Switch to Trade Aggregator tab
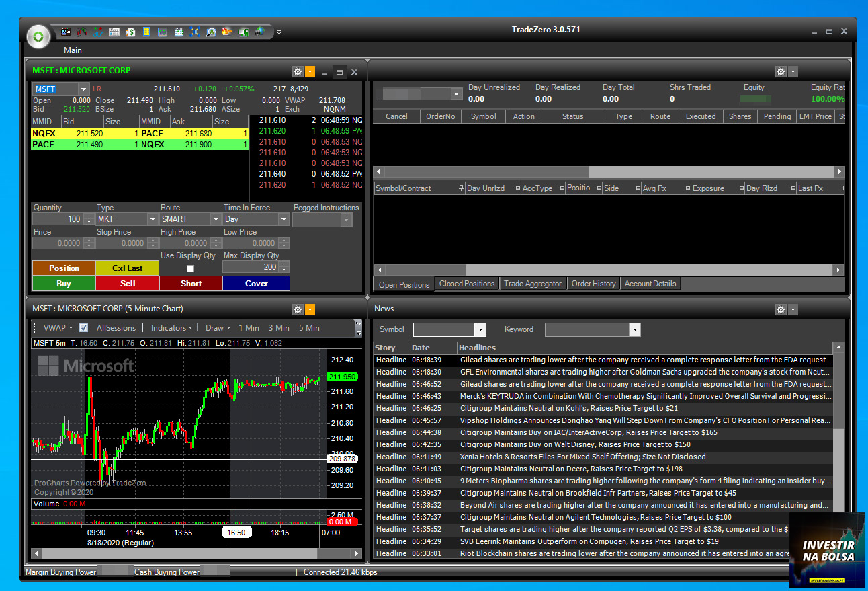Viewport: 868px width, 591px height. click(x=533, y=284)
